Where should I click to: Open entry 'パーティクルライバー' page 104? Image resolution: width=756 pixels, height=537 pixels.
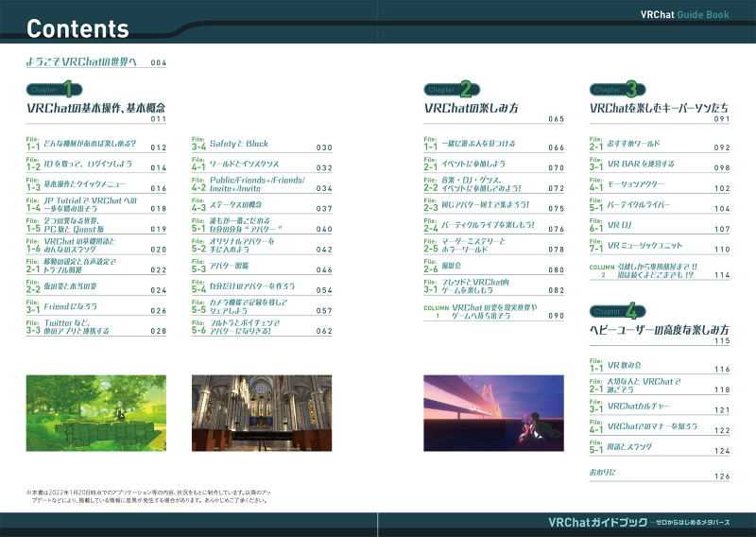pos(659,204)
